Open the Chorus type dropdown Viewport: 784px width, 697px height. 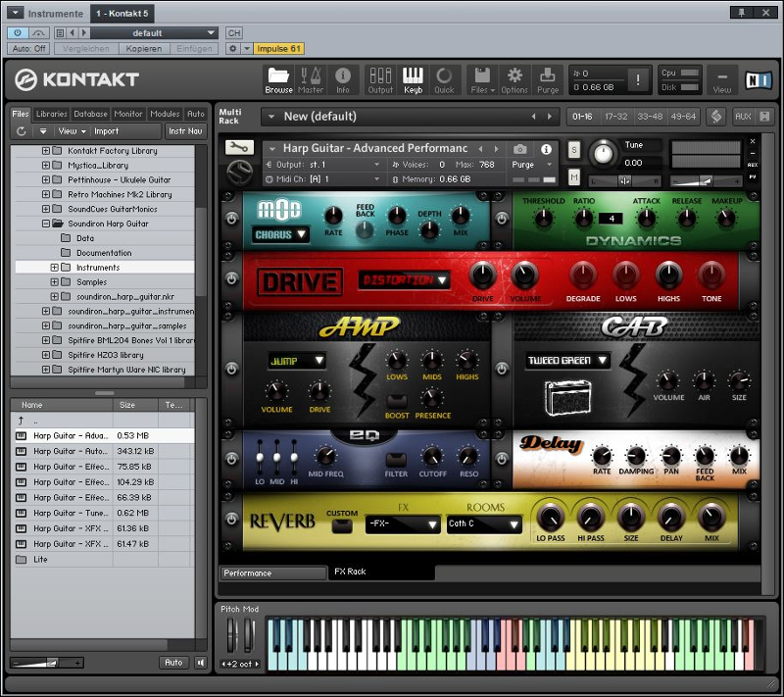coord(280,234)
